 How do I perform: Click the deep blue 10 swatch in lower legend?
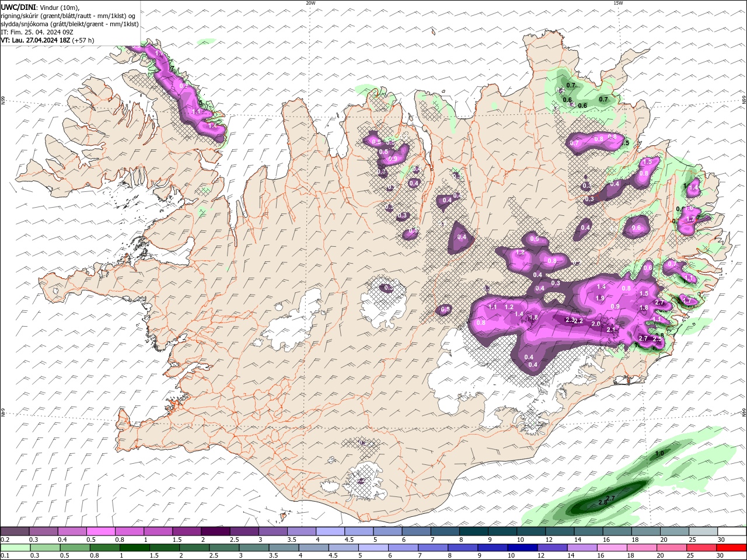(x=522, y=548)
